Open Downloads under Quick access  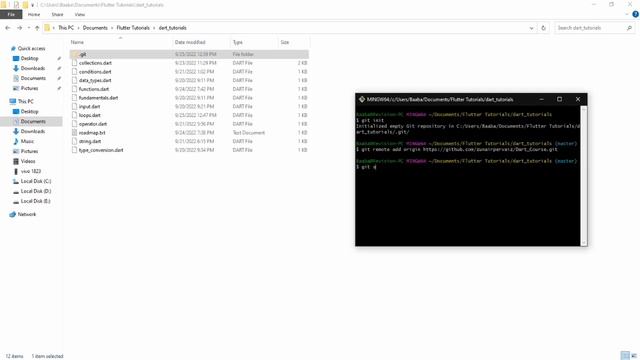click(33, 68)
